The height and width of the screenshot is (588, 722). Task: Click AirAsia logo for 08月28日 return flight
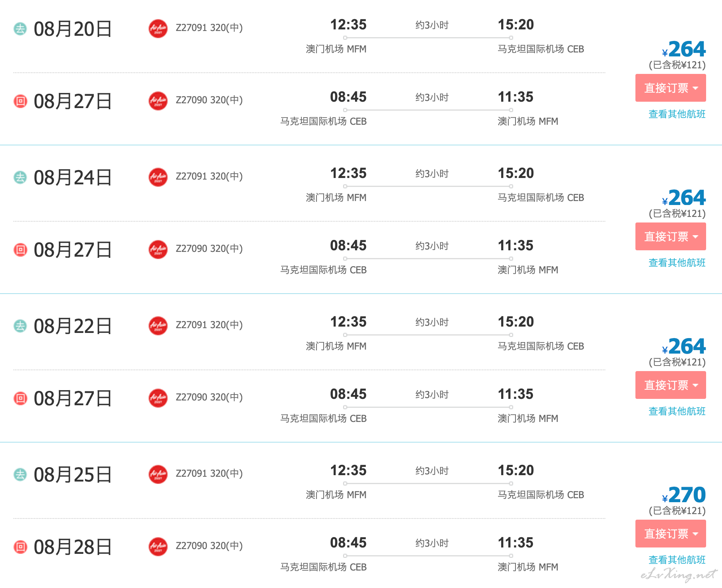[x=158, y=546]
